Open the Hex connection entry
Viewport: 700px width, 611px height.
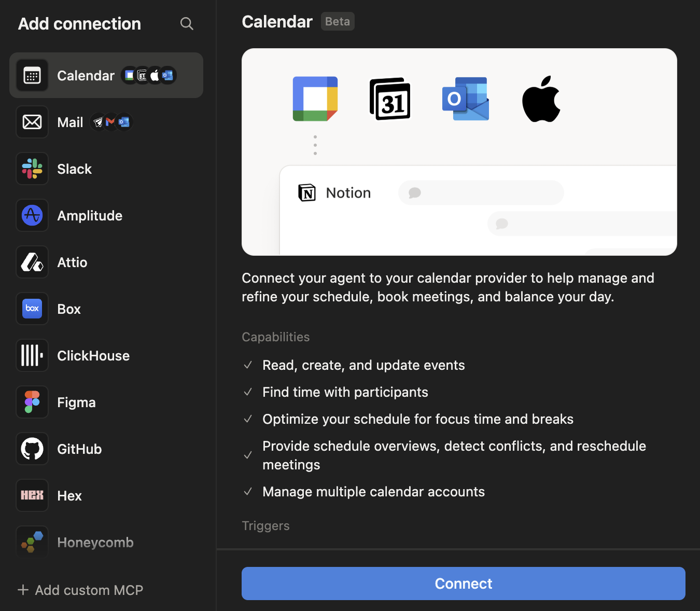click(x=106, y=495)
